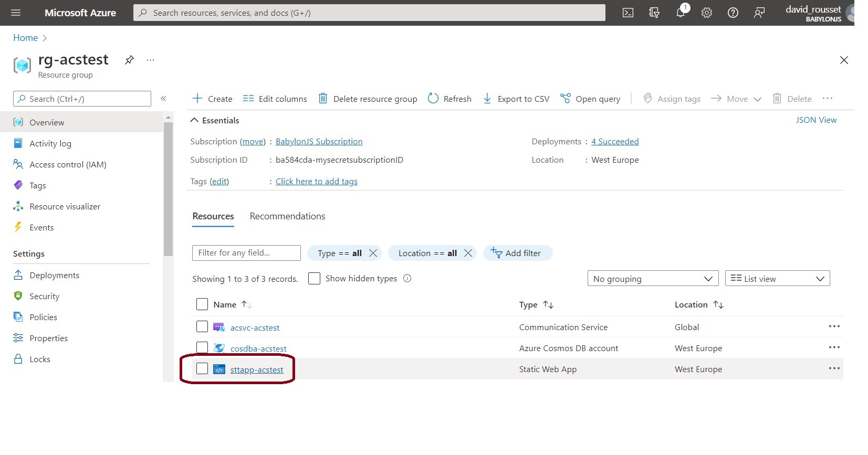Viewport: 868px width, 455px height.
Task: Open the Help question mark icon
Action: 733,13
